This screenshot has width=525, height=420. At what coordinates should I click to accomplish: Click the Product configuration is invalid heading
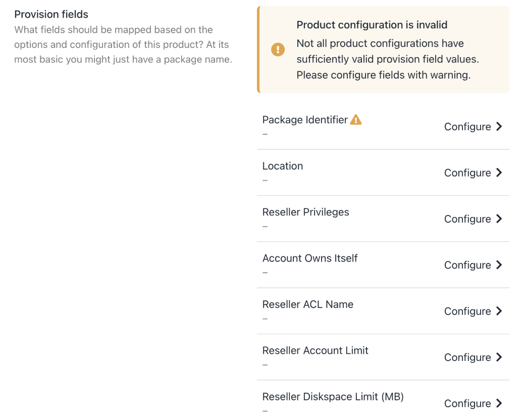coord(372,25)
